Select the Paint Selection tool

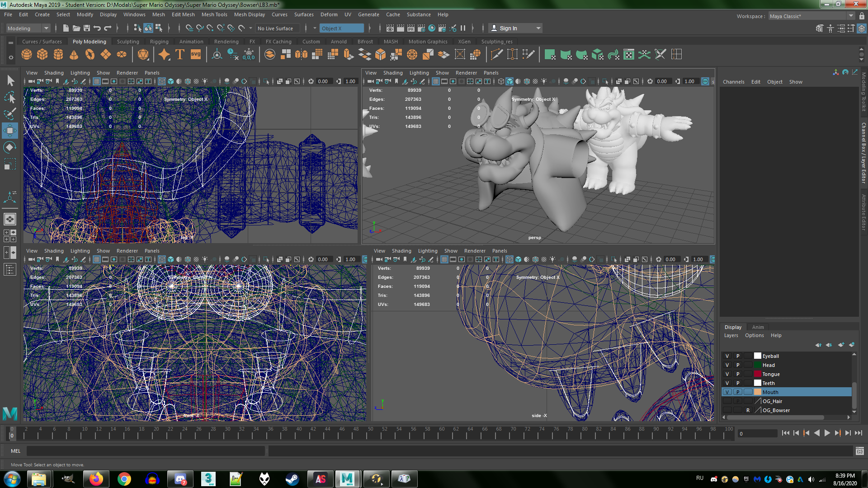[10, 114]
